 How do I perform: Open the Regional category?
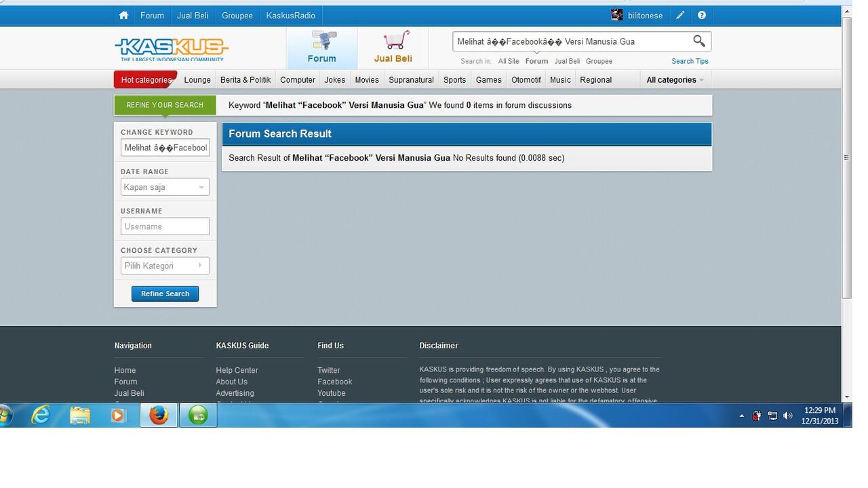[x=596, y=80]
